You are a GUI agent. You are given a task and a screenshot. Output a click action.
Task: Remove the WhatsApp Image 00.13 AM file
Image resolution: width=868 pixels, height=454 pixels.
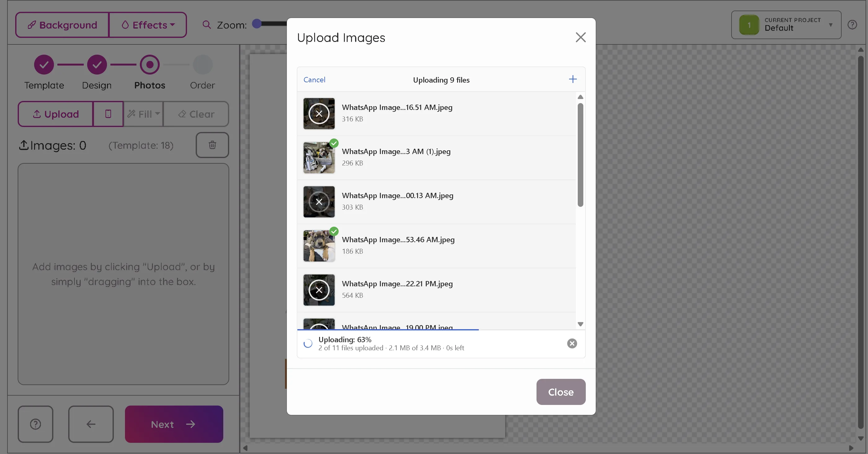coord(319,202)
